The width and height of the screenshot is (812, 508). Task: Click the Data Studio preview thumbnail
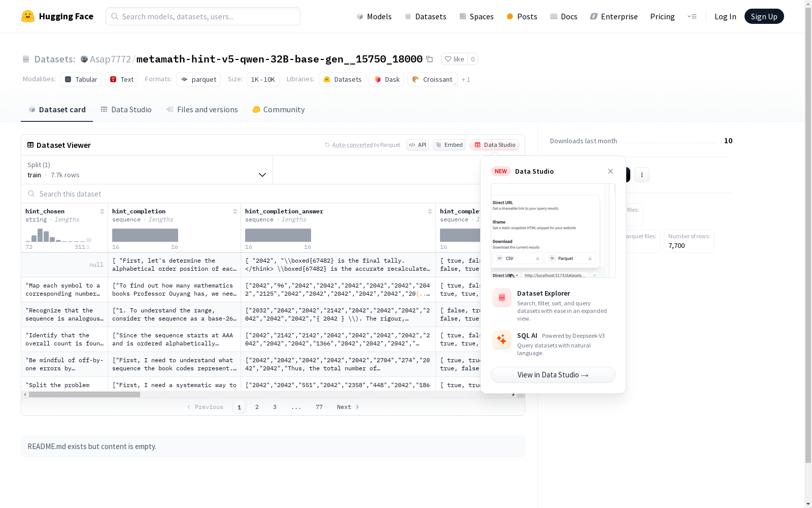[553, 231]
